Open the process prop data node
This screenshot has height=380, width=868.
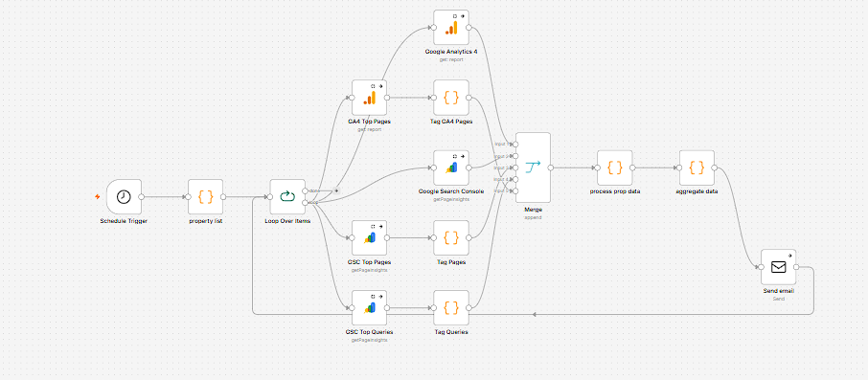(x=614, y=168)
